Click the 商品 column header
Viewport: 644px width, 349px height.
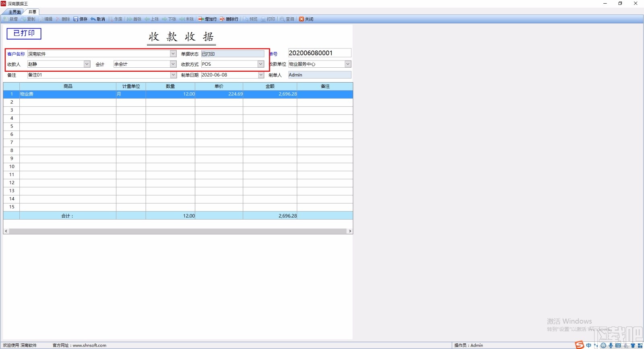pyautogui.click(x=68, y=86)
